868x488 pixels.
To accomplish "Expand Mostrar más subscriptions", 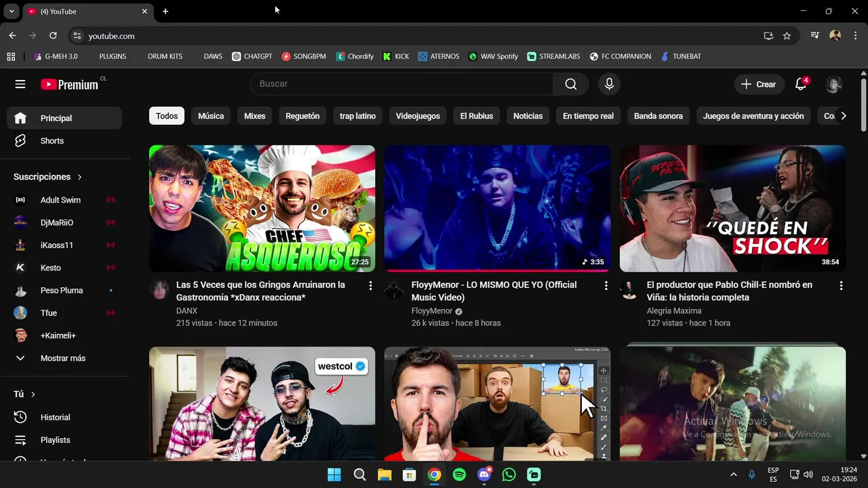I will coord(64,359).
